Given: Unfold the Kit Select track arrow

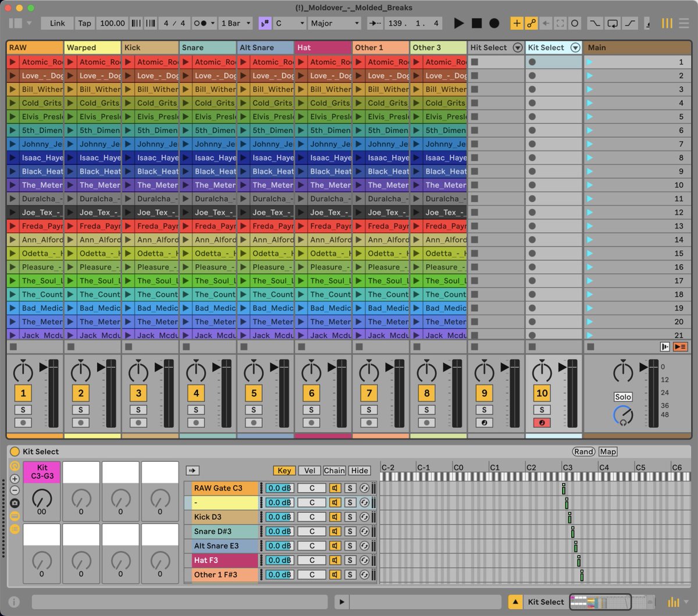Looking at the screenshot, I should pyautogui.click(x=575, y=48).
